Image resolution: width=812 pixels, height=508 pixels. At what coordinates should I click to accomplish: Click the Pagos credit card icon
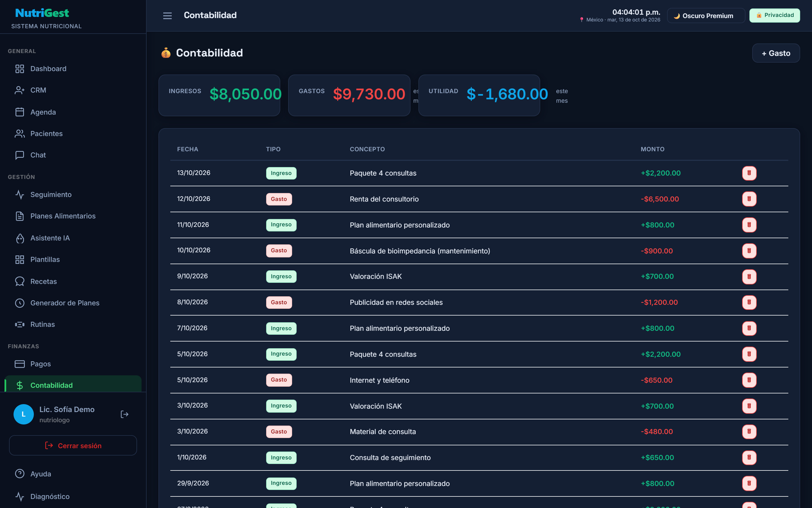click(x=19, y=364)
